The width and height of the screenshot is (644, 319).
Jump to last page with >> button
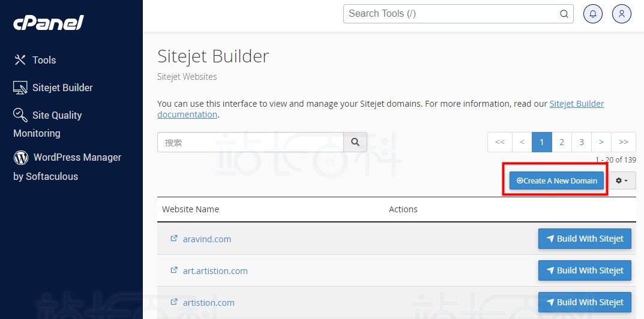tap(624, 142)
